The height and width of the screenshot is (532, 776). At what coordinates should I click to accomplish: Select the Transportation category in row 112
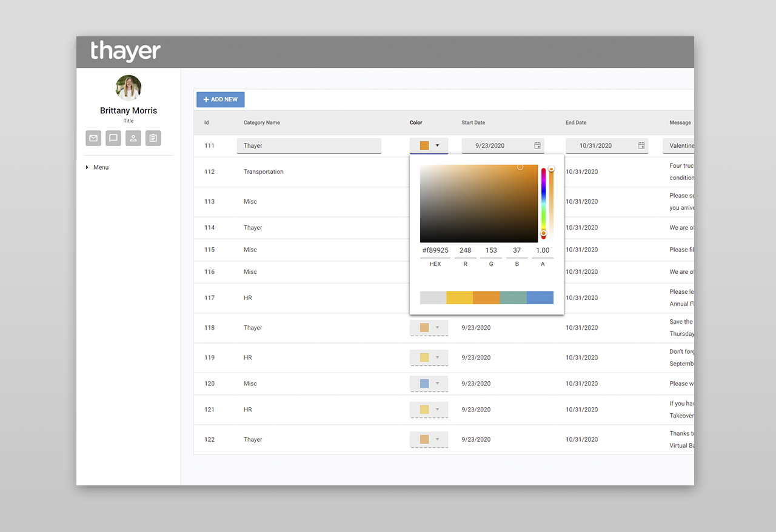point(264,171)
